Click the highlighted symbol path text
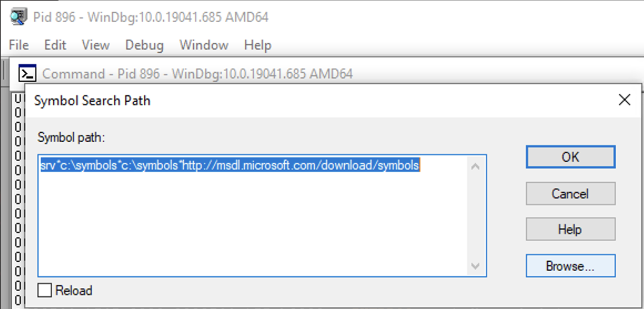Image resolution: width=644 pixels, height=309 pixels. [230, 165]
